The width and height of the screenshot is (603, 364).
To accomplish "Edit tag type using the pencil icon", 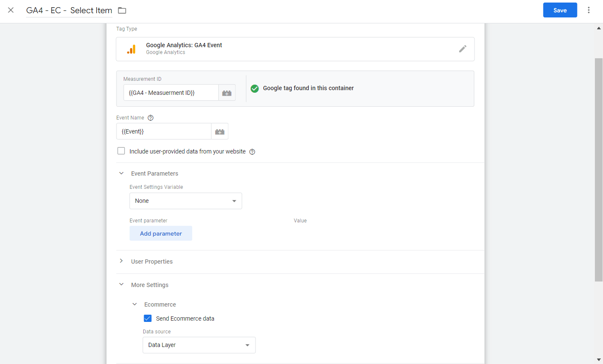I will tap(463, 49).
